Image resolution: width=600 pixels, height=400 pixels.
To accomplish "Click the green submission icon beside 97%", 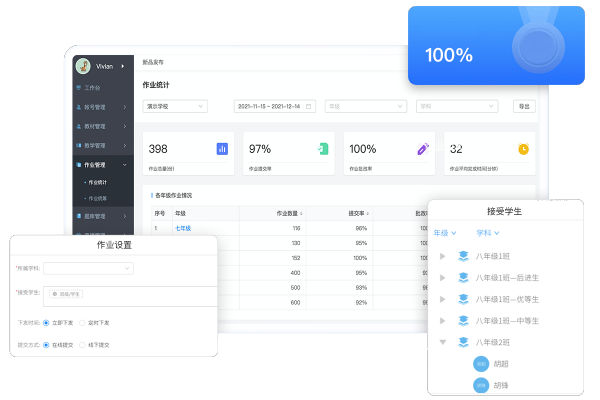I will tap(322, 149).
